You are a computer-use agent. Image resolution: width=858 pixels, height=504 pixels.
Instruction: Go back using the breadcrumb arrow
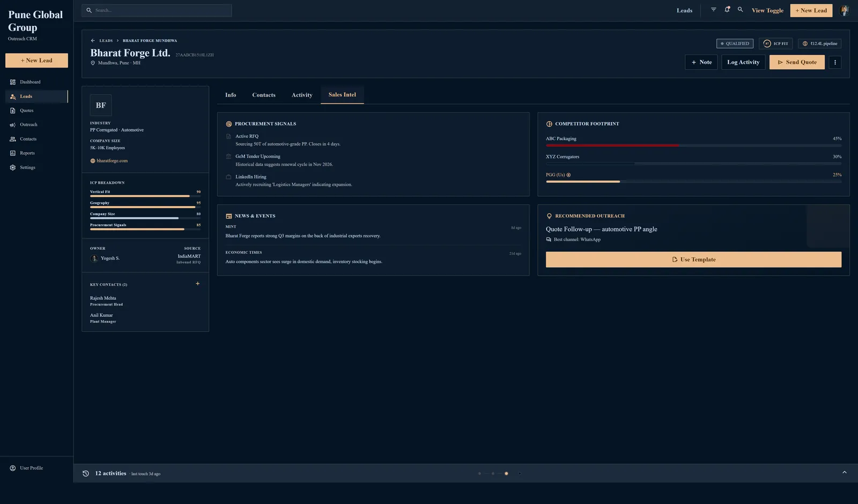tap(93, 41)
